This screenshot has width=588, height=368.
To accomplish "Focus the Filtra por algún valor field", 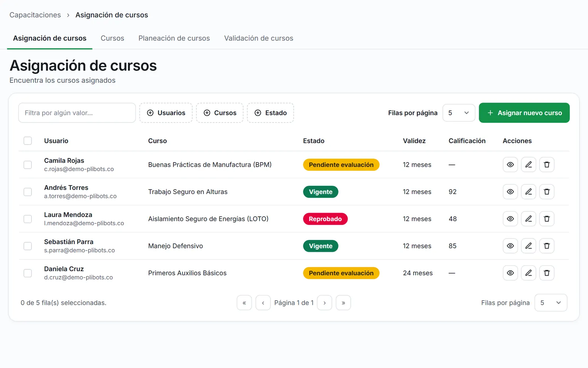I will click(77, 113).
